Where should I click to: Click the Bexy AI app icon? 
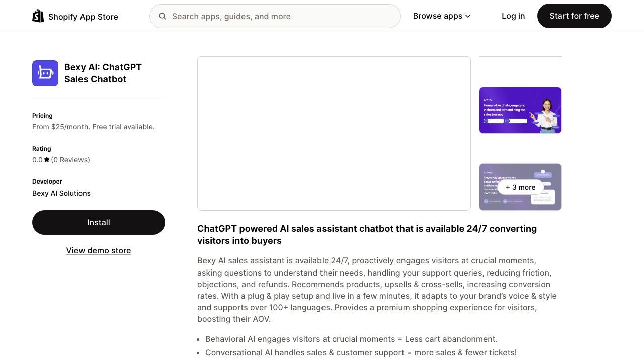pos(45,73)
